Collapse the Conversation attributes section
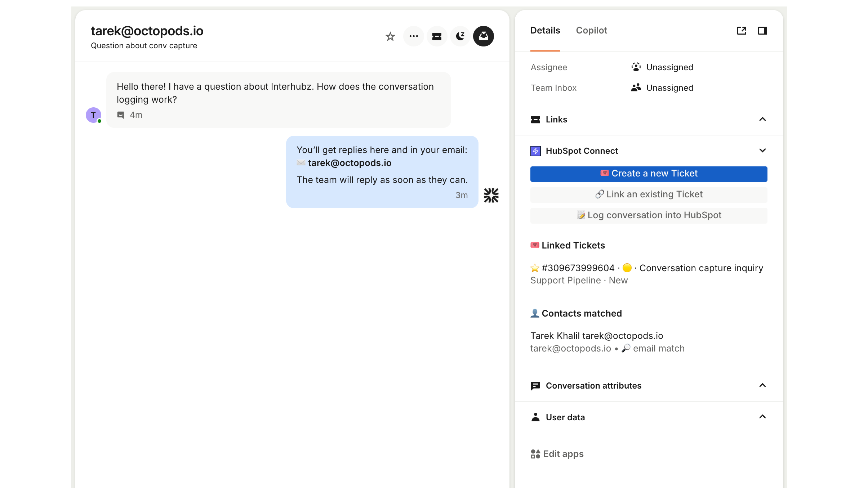 (x=763, y=385)
